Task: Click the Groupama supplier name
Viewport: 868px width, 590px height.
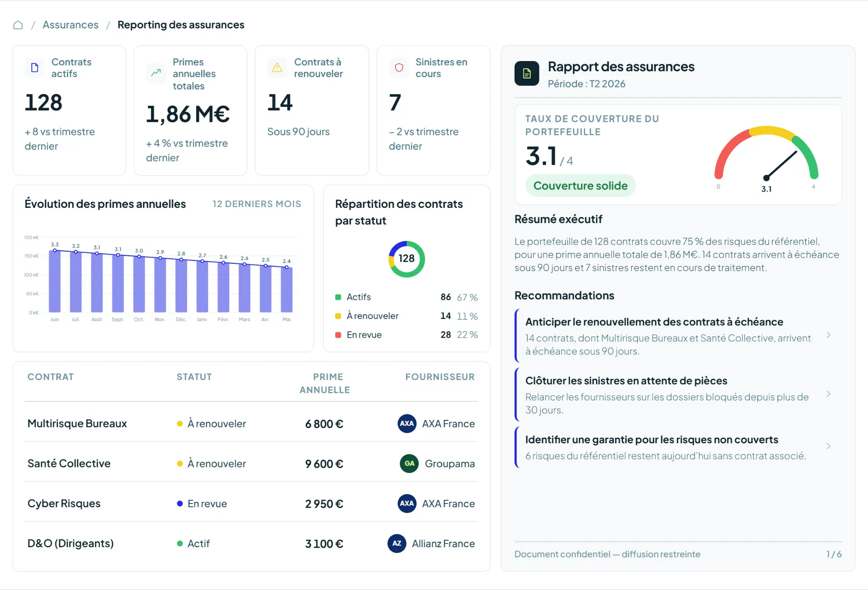Action: (x=450, y=464)
